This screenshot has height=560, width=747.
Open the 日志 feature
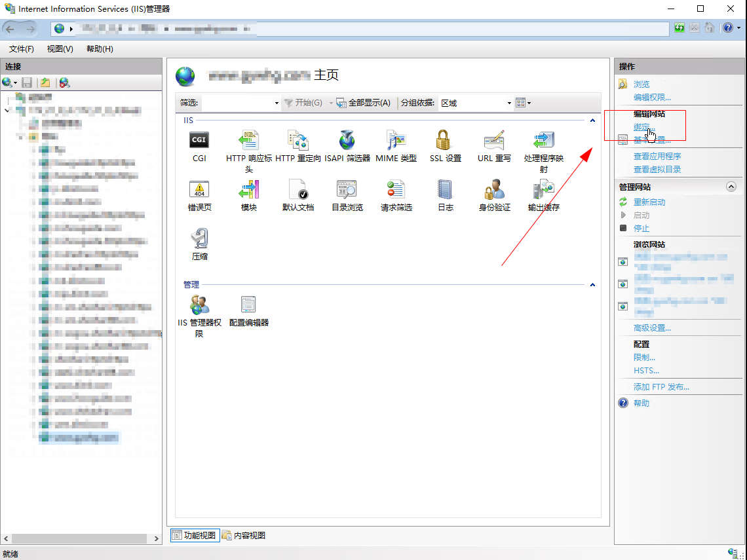pos(446,196)
